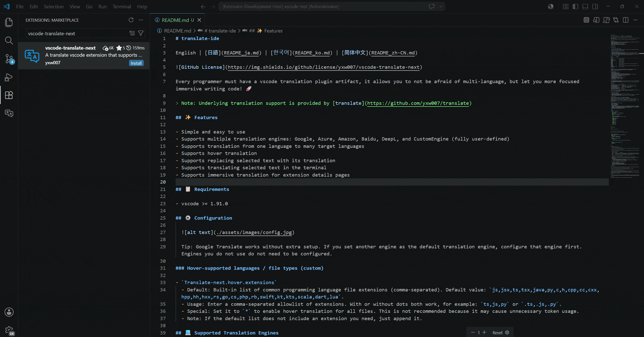
Task: Open zoom widget settings gear
Action: (x=507, y=332)
